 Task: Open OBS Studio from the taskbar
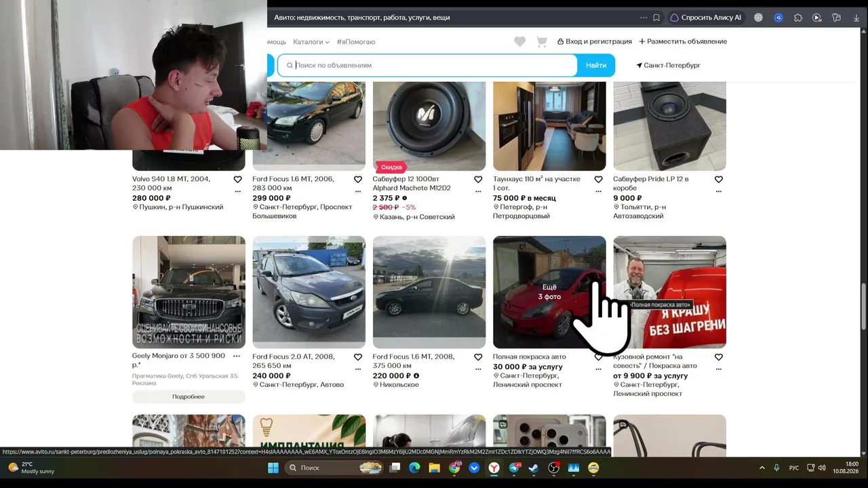(554, 468)
